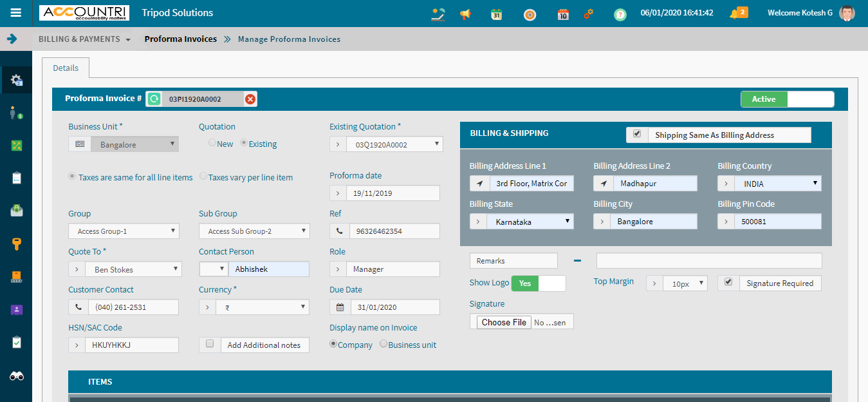Open the Sub Group dropdown

coord(254,231)
